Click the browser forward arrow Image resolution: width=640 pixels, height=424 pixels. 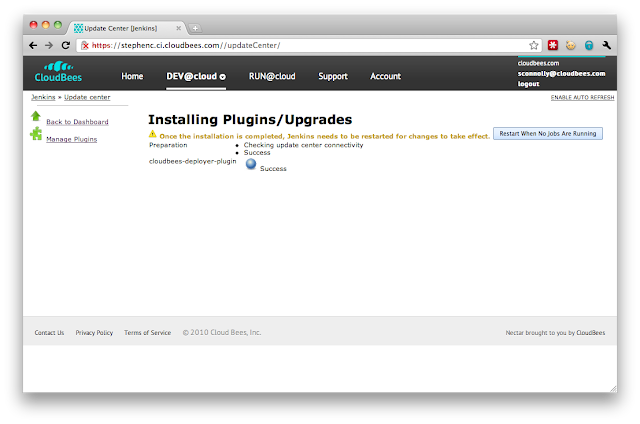49,45
